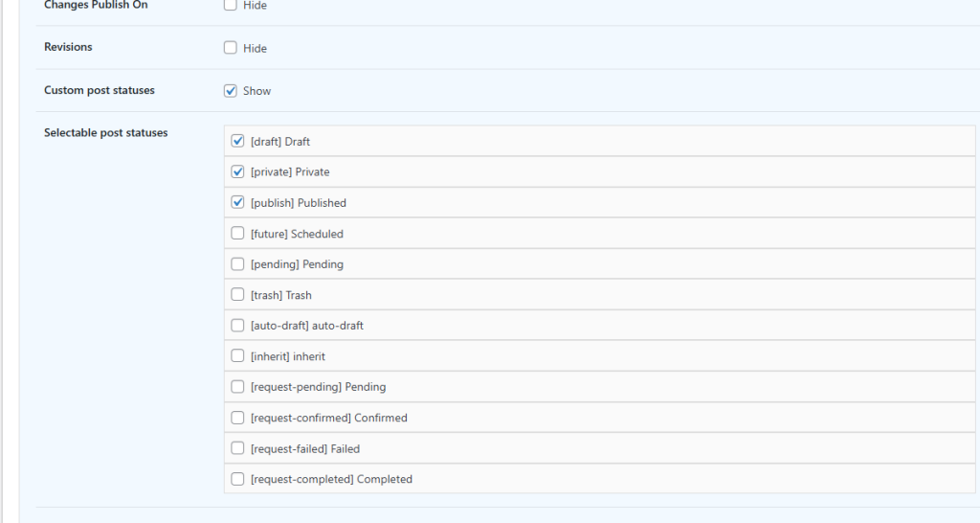The image size is (980, 523).
Task: Tick the [auto-draft] auto-draft checkbox
Action: click(238, 325)
